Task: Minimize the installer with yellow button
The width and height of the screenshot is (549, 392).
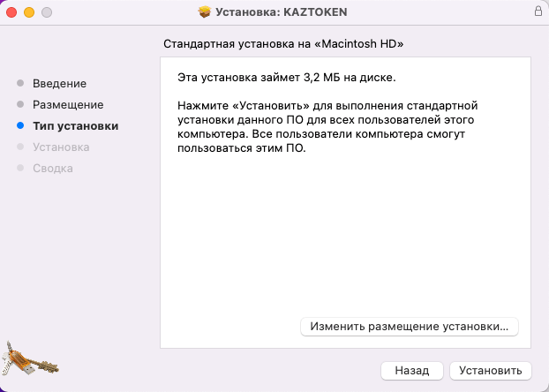Action: click(x=29, y=12)
